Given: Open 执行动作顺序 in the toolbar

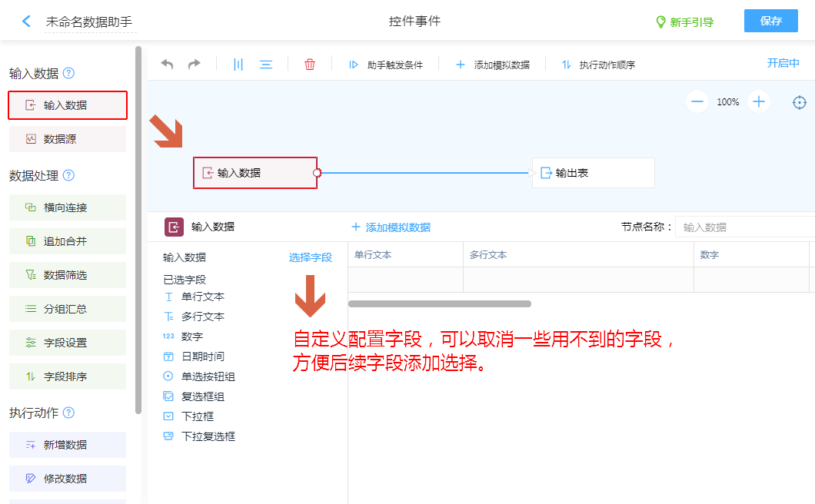Looking at the screenshot, I should [x=598, y=65].
